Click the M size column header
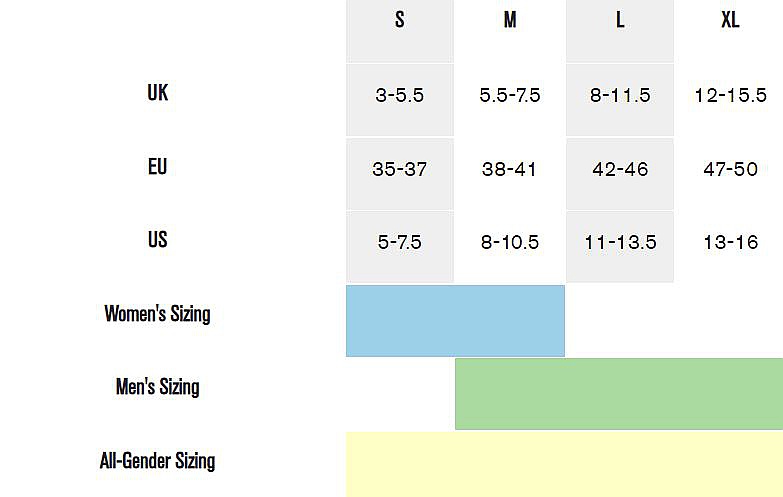Image resolution: width=783 pixels, height=497 pixels. point(510,21)
